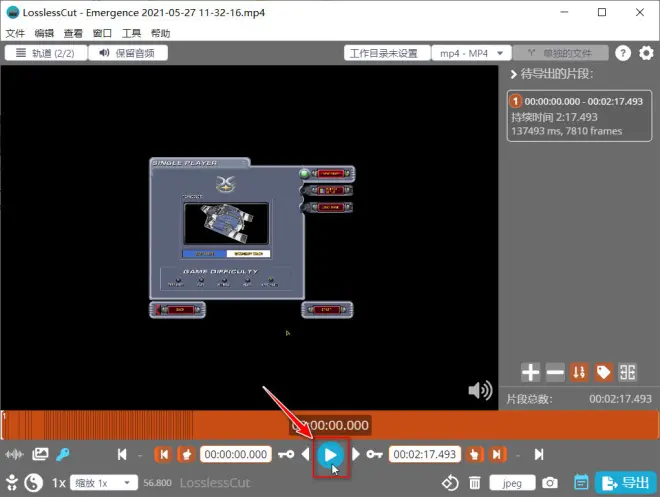The image size is (660, 497).
Task: Open the 文件 menu
Action: 15,33
